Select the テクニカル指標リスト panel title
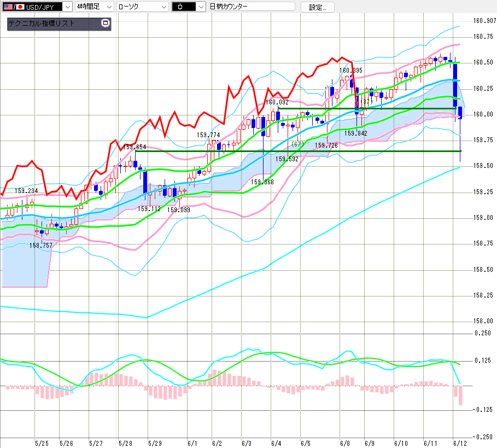This screenshot has height=448, width=497. pos(41,23)
